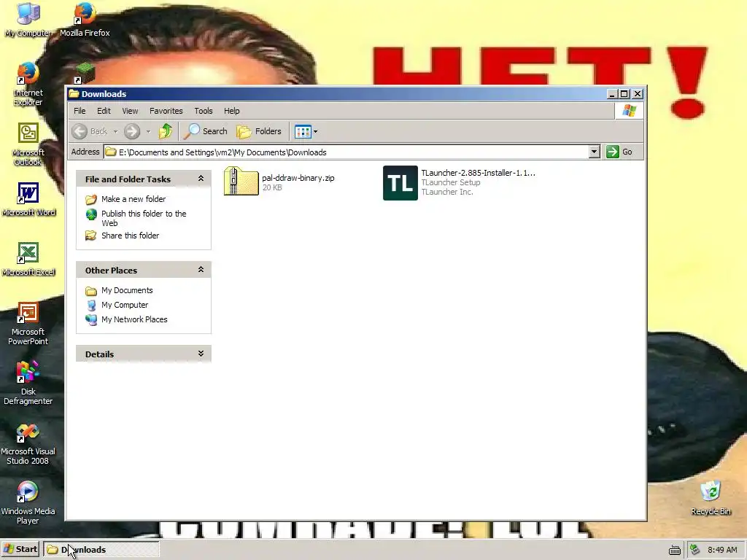Click the network tray icon beside the clock
747x560 pixels.
(695, 550)
